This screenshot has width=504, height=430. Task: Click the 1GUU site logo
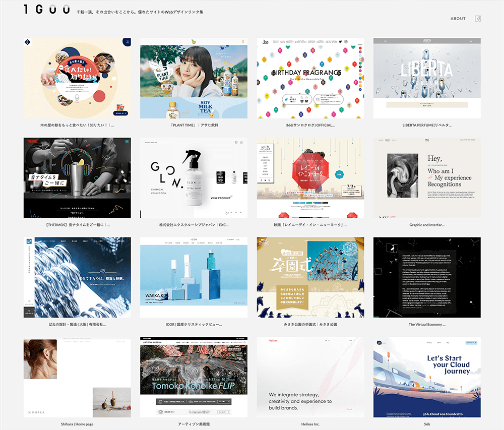coord(47,9)
